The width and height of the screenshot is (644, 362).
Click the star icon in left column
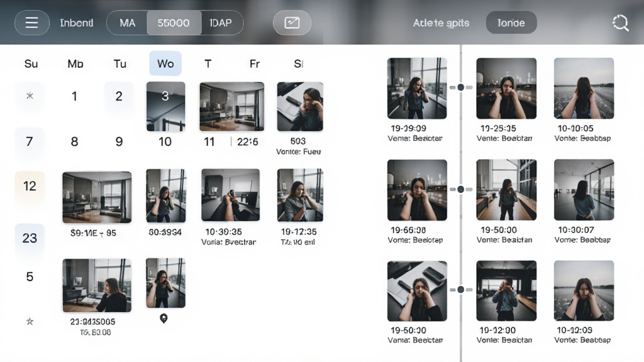pyautogui.click(x=30, y=321)
